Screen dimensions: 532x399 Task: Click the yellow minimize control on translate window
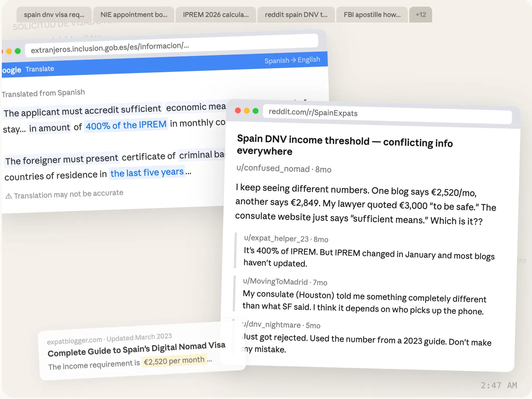(x=8, y=51)
